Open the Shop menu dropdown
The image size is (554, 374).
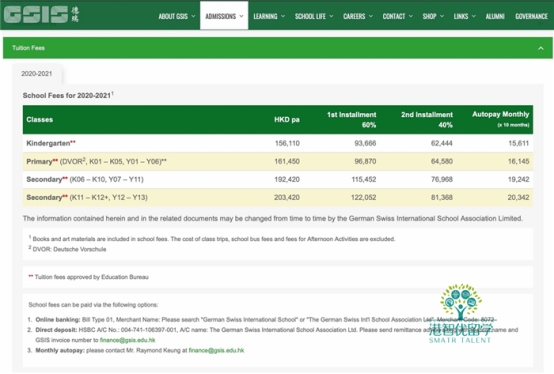pyautogui.click(x=433, y=16)
